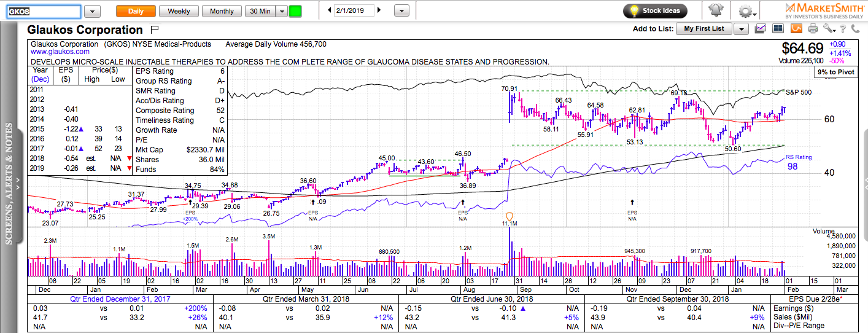Print the chart with the printer icon
This screenshot has height=333, width=868.
coord(813,28)
